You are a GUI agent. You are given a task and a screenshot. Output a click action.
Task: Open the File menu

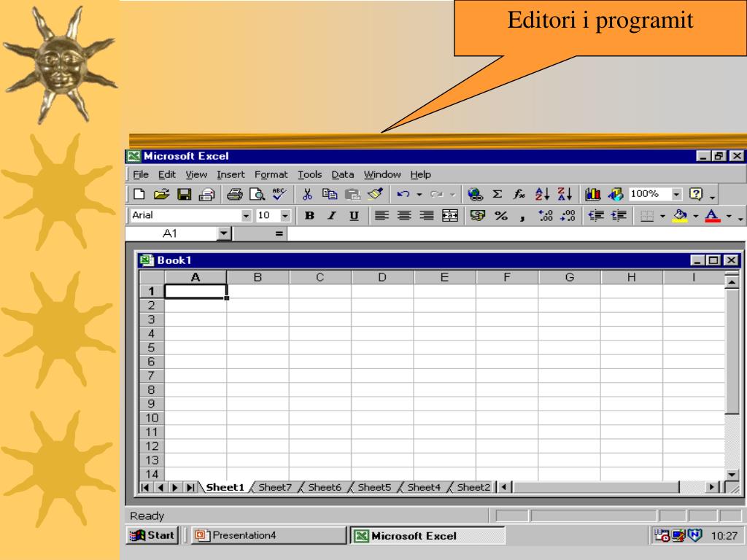tap(141, 174)
